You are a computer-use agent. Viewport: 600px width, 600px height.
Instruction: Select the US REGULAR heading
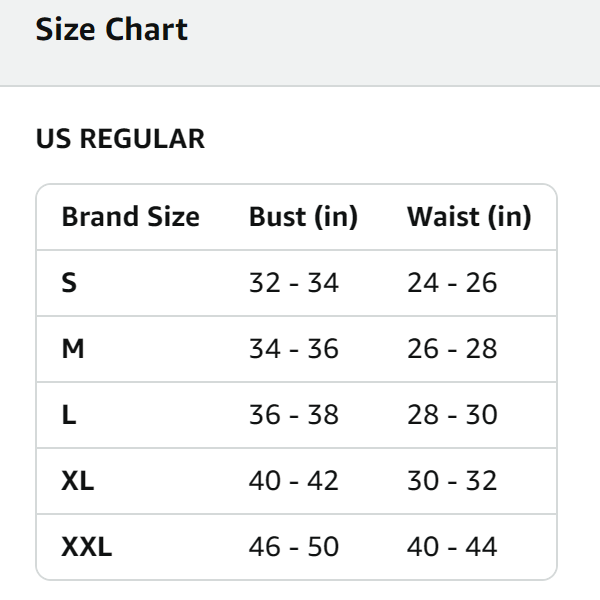[x=120, y=139]
